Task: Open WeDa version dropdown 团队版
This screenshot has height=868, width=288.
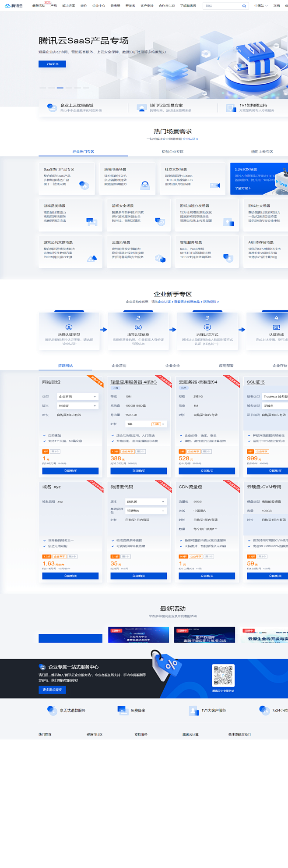Action: tap(146, 502)
